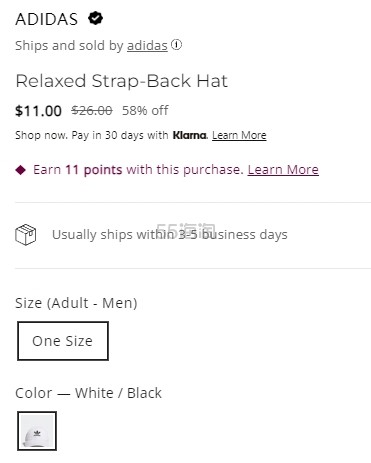This screenshot has width=371, height=463.
Task: Click the purple diamond points icon
Action: (x=21, y=170)
